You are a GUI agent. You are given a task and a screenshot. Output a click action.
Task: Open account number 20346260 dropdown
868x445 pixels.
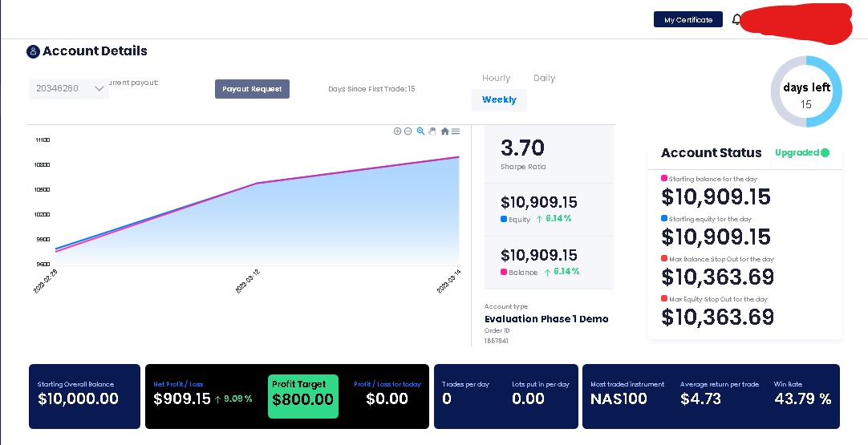click(69, 88)
